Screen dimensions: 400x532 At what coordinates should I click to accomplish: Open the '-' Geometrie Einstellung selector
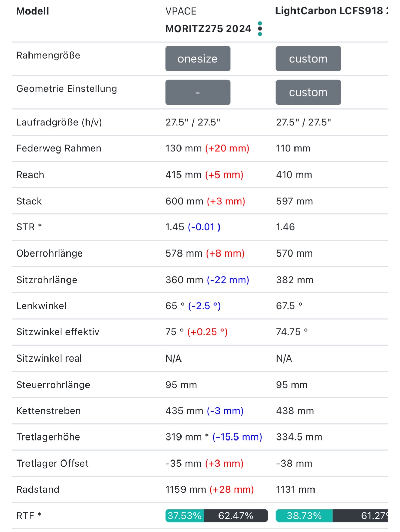pos(198,92)
